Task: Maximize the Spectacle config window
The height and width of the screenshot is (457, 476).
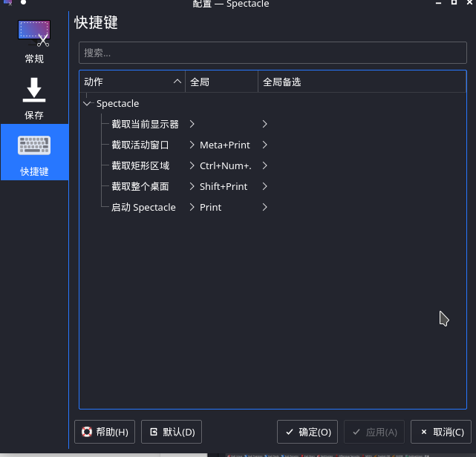Action: pos(454,2)
